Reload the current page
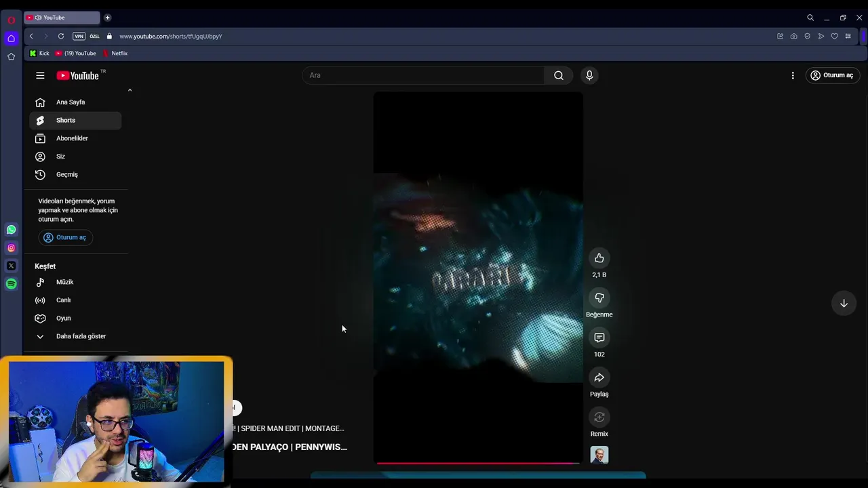This screenshot has height=488, width=868. (61, 36)
